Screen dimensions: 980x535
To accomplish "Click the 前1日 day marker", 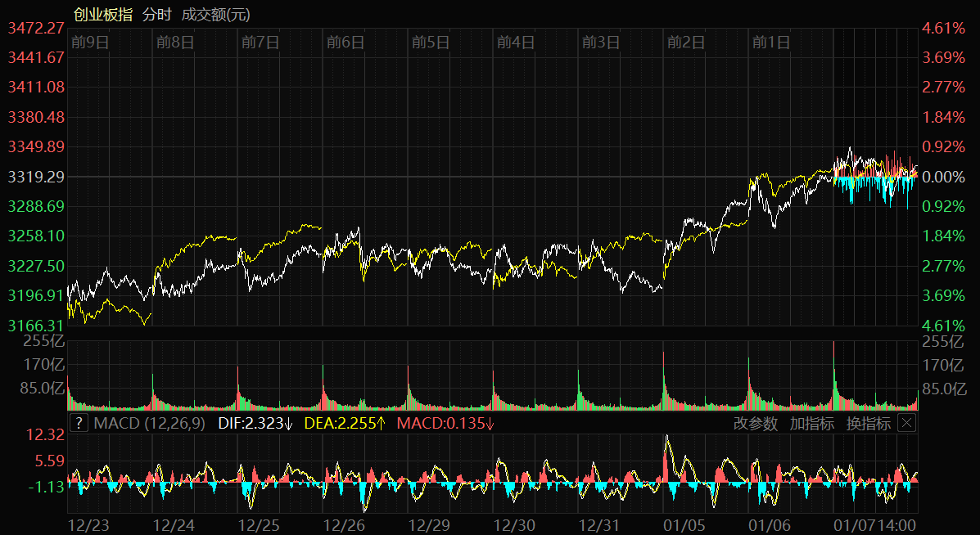I will pos(771,43).
